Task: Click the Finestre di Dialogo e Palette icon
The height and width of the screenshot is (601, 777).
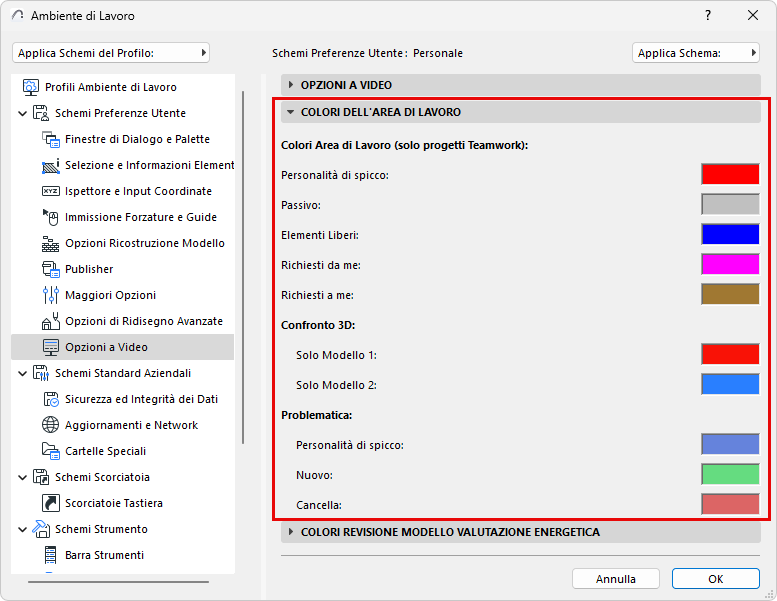Action: coord(51,139)
